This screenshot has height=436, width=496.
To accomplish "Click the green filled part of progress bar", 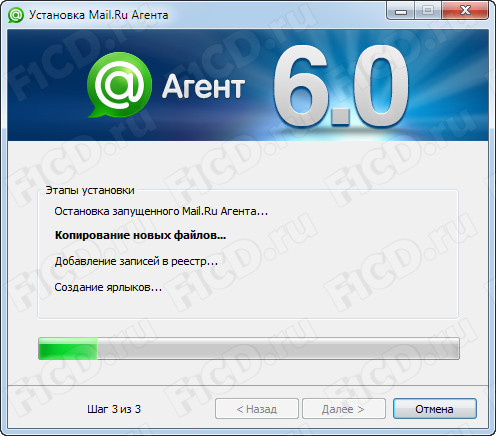I will tap(68, 349).
